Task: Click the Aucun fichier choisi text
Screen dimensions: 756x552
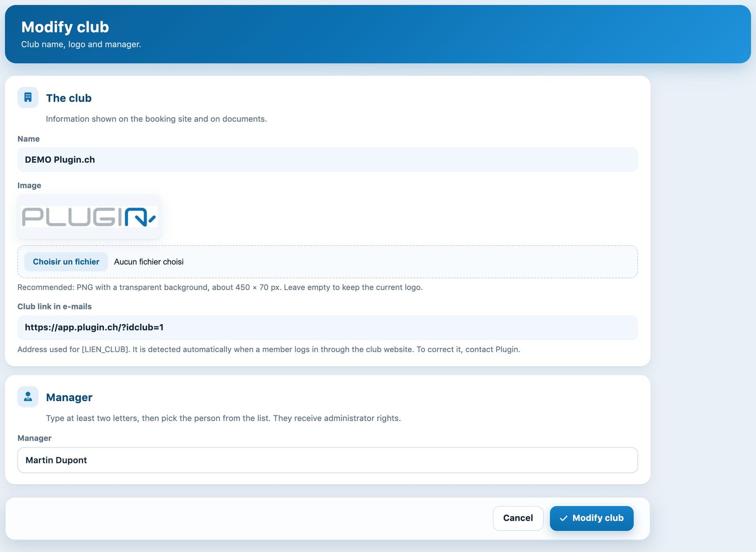Action: [x=149, y=262]
